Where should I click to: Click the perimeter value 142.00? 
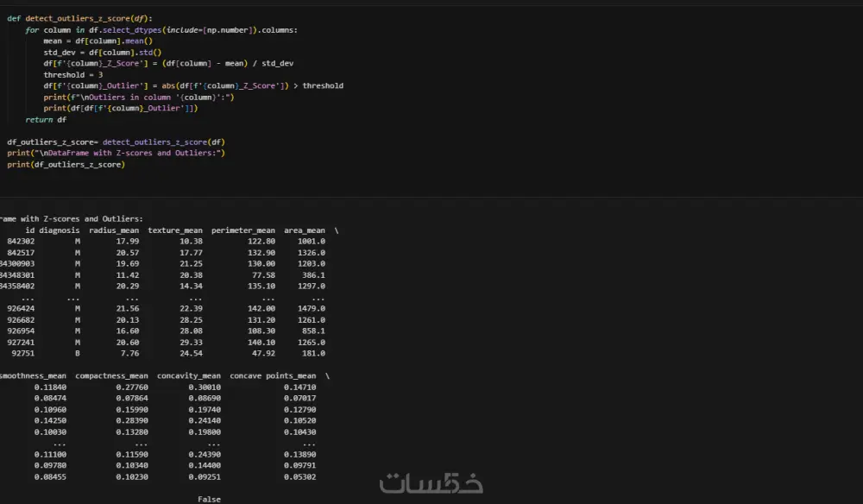tap(261, 309)
